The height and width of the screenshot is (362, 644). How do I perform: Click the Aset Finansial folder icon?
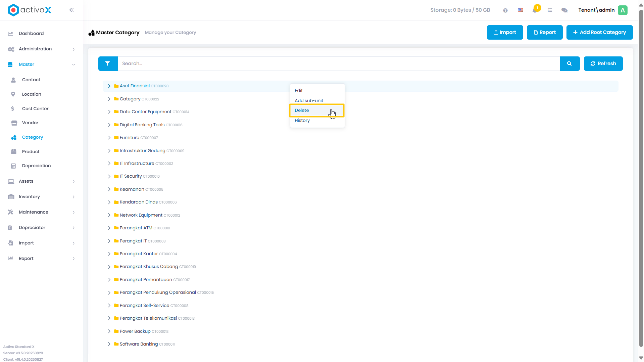click(x=116, y=86)
